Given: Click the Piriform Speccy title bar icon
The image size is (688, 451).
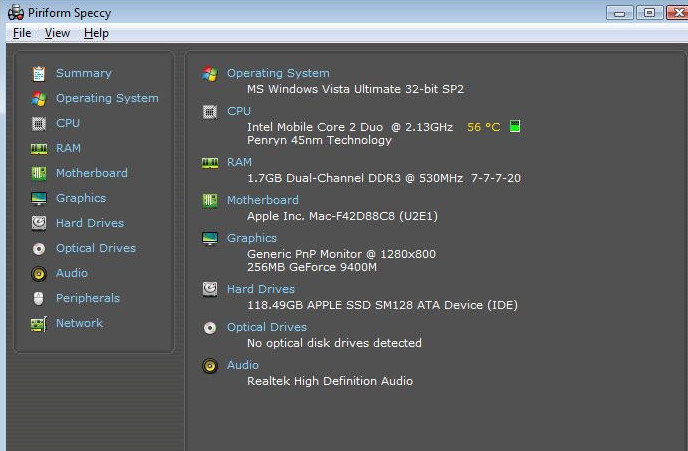Looking at the screenshot, I should pos(16,12).
